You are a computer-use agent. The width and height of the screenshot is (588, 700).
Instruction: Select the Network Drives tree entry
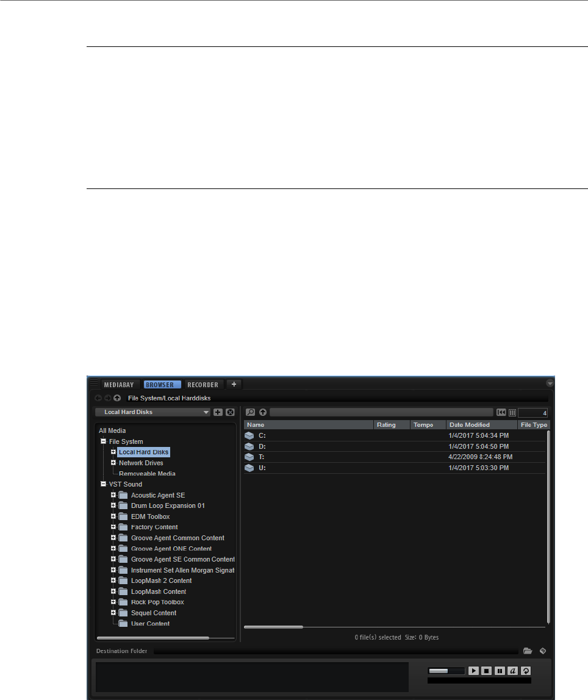pyautogui.click(x=141, y=462)
